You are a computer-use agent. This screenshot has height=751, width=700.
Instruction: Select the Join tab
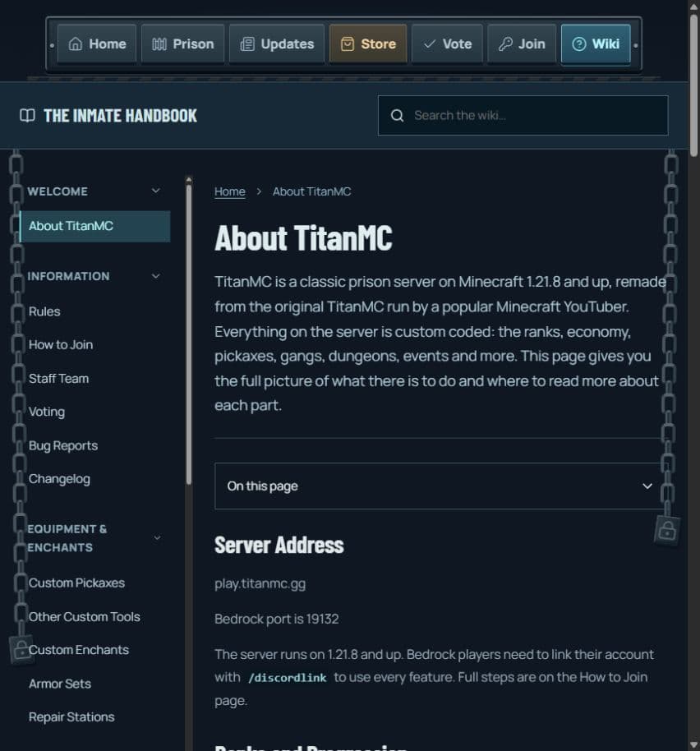(522, 44)
